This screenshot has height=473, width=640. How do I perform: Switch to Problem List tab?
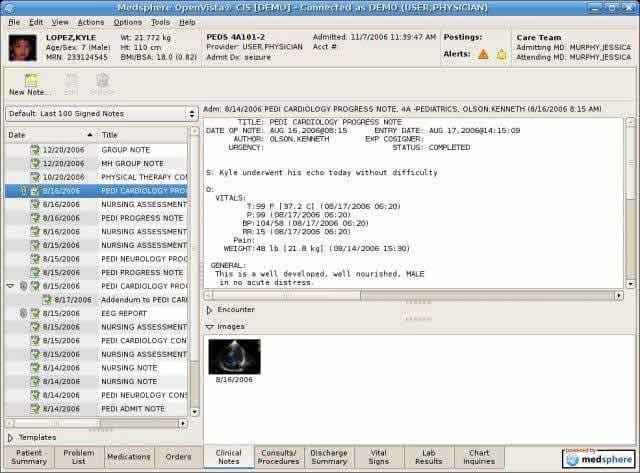coord(79,457)
